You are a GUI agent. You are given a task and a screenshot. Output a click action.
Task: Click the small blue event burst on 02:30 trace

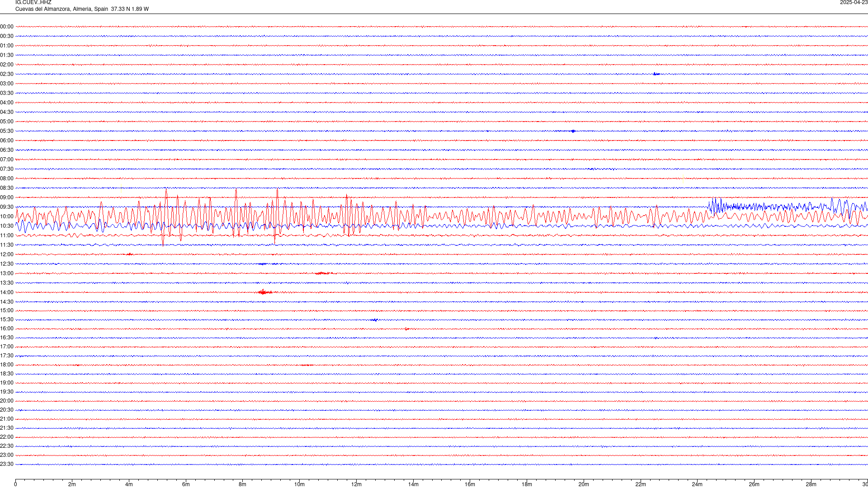(x=656, y=74)
